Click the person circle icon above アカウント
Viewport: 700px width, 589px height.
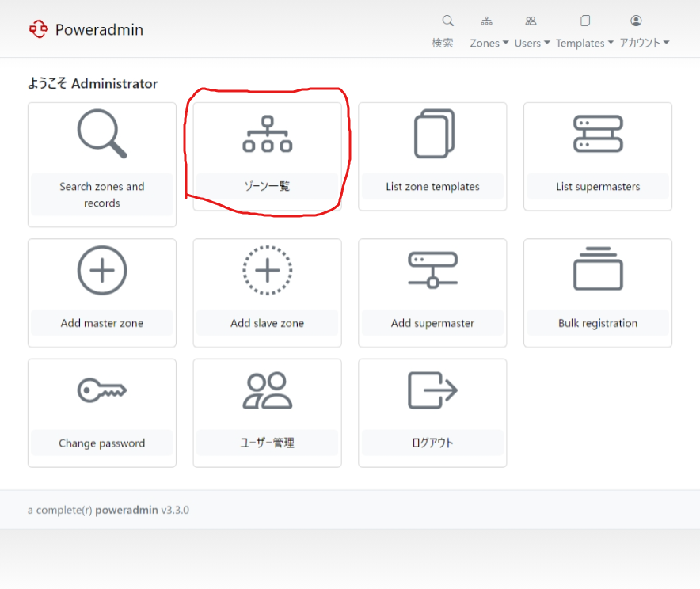636,21
